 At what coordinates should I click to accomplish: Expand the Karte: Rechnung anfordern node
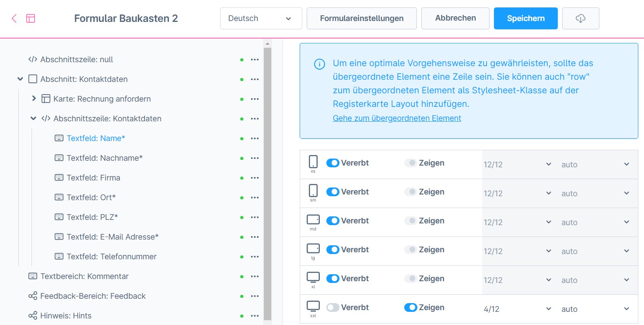(x=34, y=99)
